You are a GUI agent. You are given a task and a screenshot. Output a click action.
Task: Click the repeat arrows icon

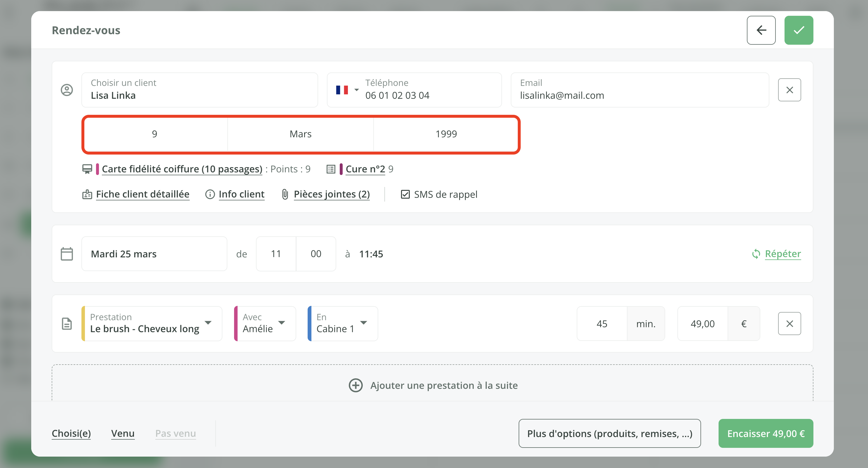coord(756,254)
